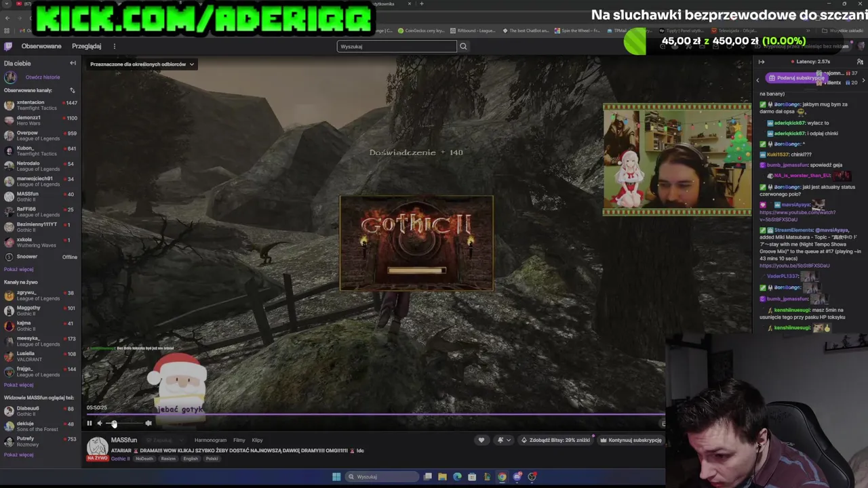Viewport: 868px width, 488px height.
Task: Open the YouTube watch link in chat
Action: pyautogui.click(x=797, y=216)
